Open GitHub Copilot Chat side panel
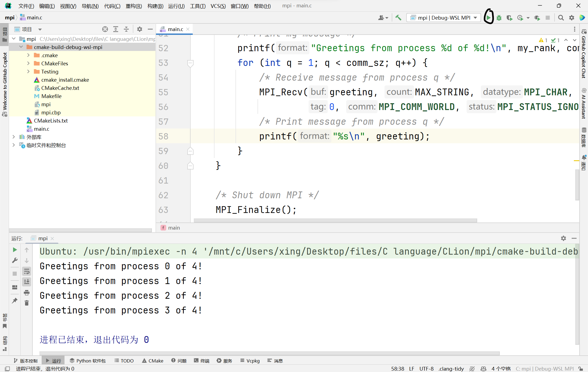This screenshot has width=588, height=372. pyautogui.click(x=584, y=54)
